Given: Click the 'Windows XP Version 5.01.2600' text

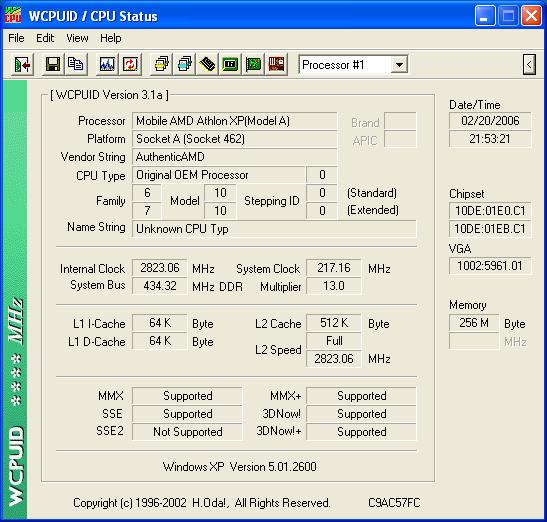Looking at the screenshot, I should click(240, 467).
